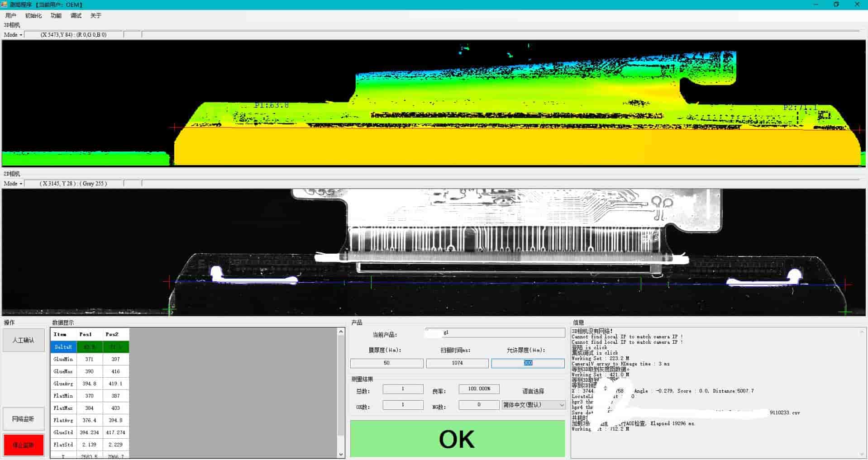Click the 膜厚度 field showing 50
This screenshot has height=460, width=868.
pos(386,363)
